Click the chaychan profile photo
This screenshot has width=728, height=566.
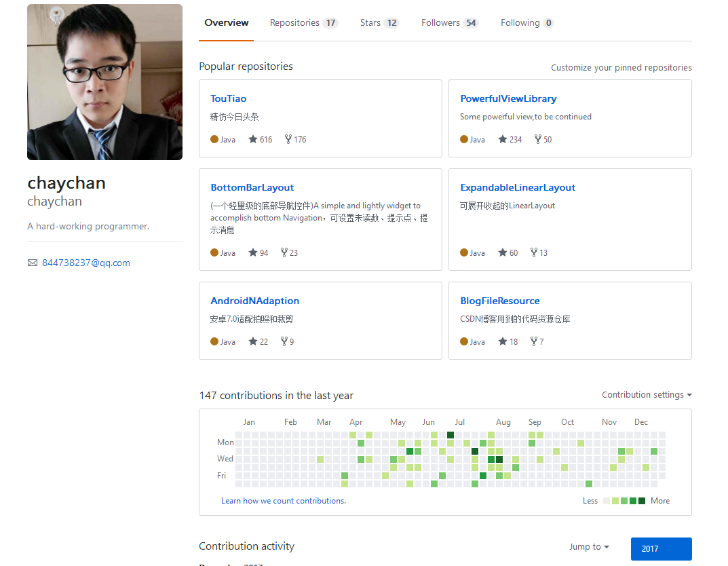[x=104, y=82]
